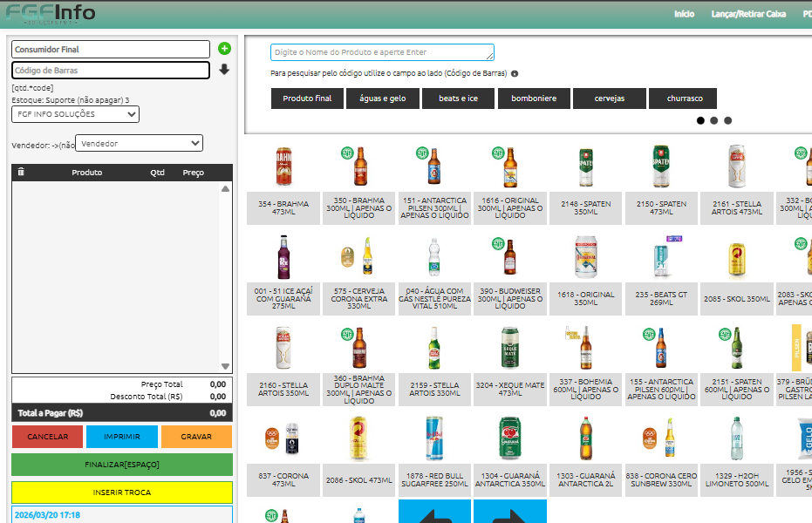Click the trash icon in the product table header
Screen dimensions: 812x523
click(21, 173)
